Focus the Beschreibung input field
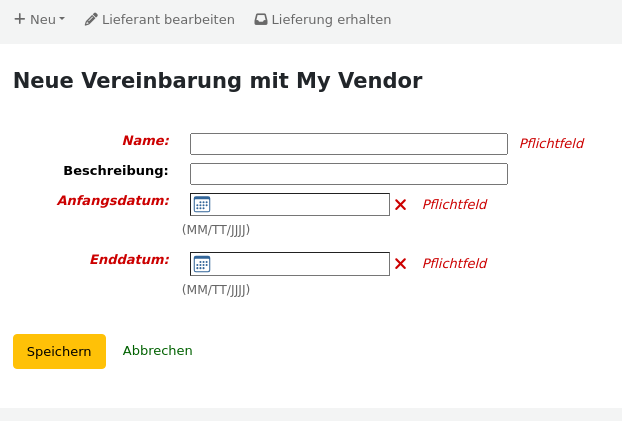Image resolution: width=622 pixels, height=421 pixels. pos(349,174)
